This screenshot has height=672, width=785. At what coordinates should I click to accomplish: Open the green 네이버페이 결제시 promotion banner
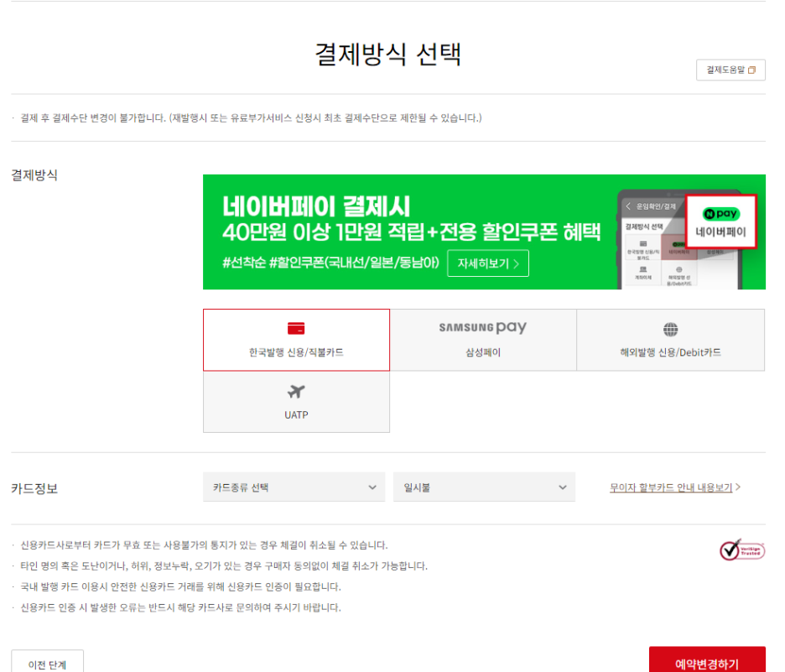[484, 232]
